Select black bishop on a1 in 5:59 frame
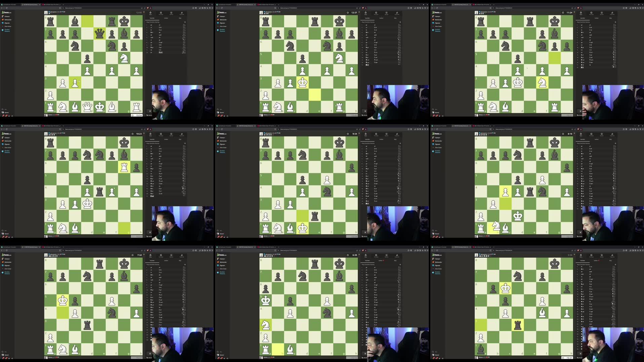 tap(481, 350)
